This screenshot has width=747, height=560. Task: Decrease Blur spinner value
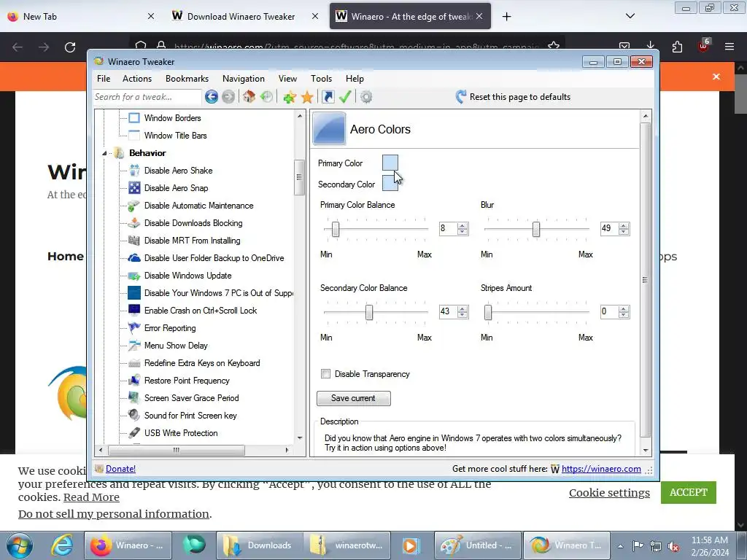[624, 232]
